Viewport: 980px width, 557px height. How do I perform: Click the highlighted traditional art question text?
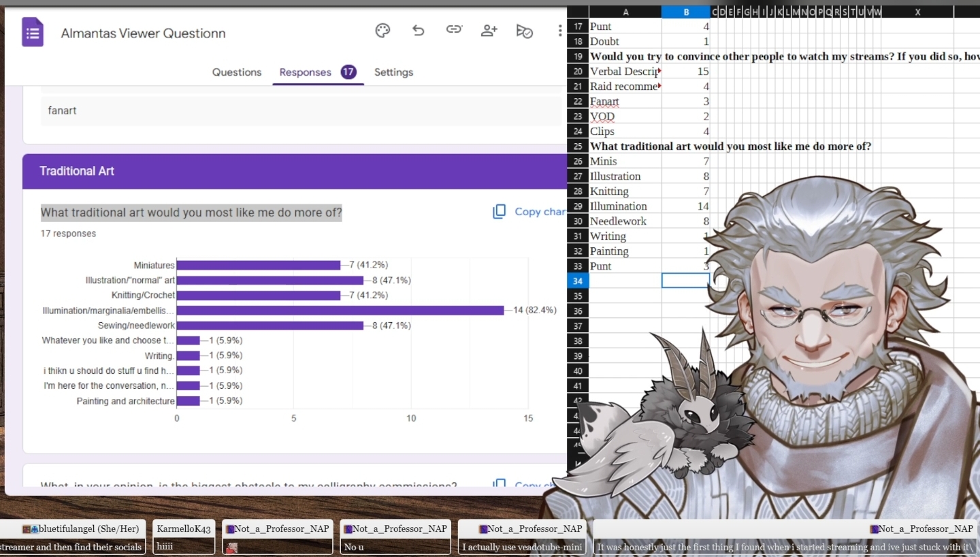[191, 212]
